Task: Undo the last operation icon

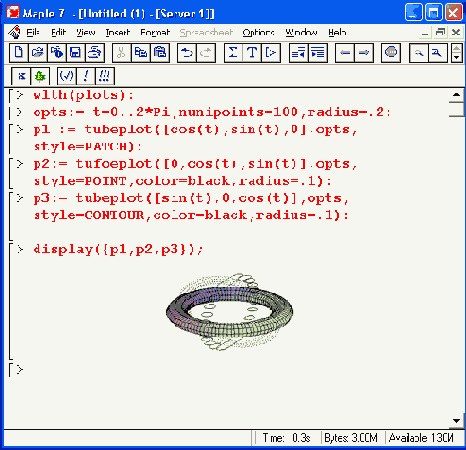Action: coord(187,53)
